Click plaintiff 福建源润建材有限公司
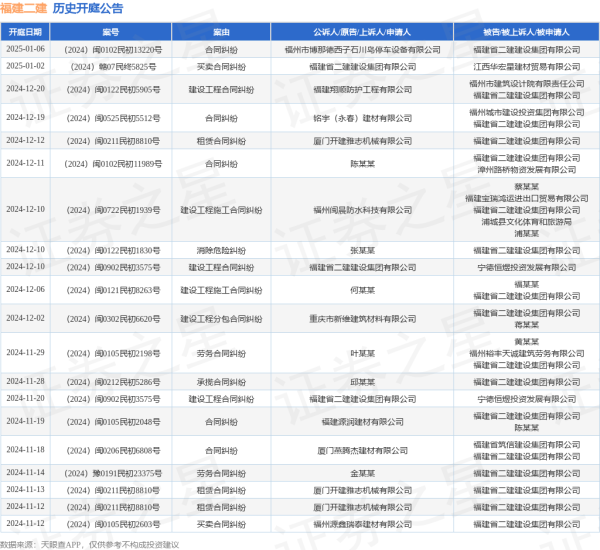This screenshot has height=550, width=600. pyautogui.click(x=362, y=422)
